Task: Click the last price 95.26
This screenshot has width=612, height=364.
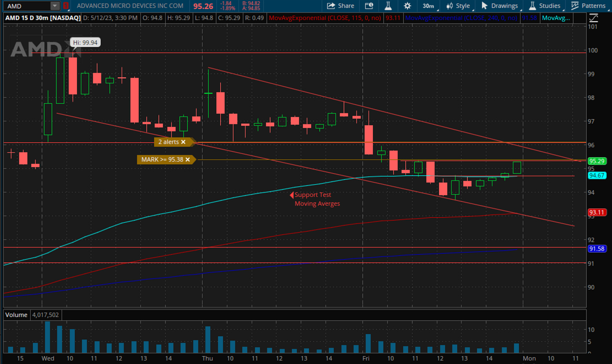Action: [x=203, y=6]
